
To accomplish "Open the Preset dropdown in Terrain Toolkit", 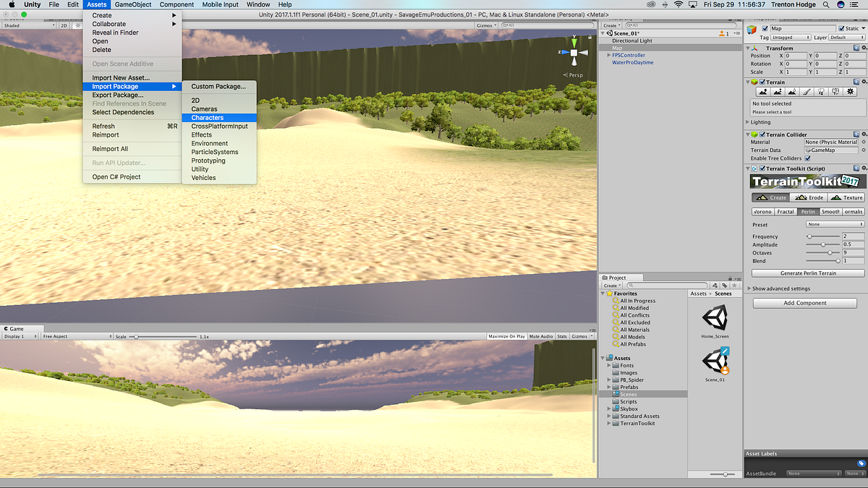I will [835, 224].
